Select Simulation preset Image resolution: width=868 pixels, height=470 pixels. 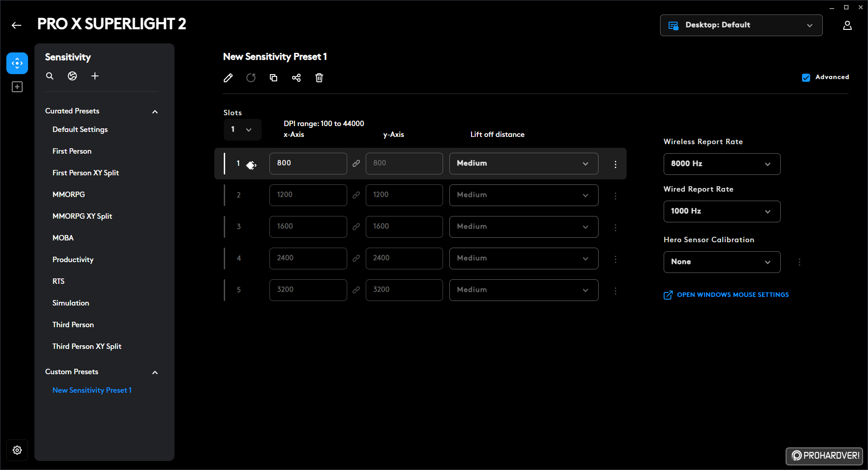[x=71, y=303]
